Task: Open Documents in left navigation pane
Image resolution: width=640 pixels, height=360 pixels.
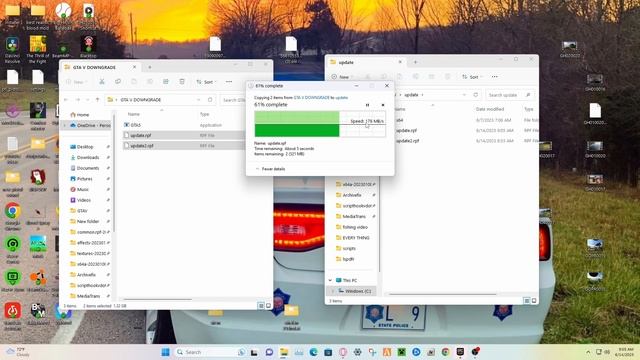Action: point(88,168)
